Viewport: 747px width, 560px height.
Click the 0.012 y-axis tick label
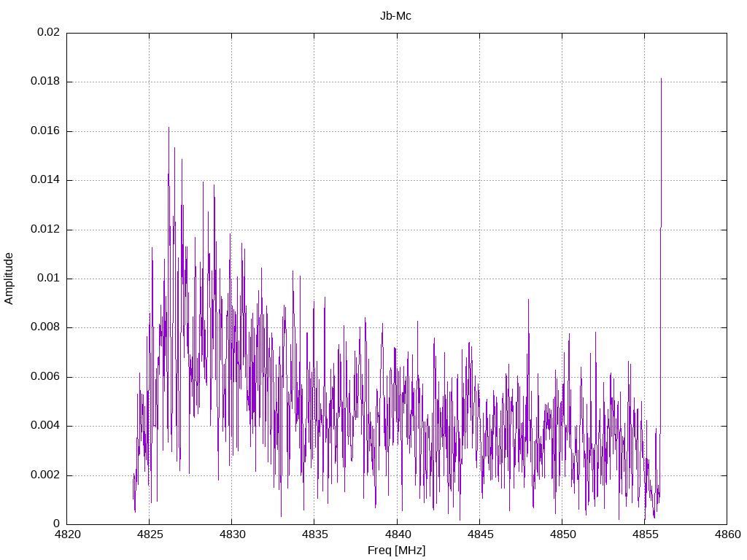point(45,229)
